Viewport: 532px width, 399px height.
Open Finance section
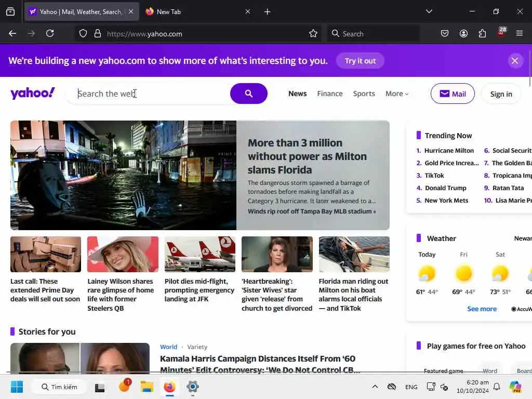(330, 94)
